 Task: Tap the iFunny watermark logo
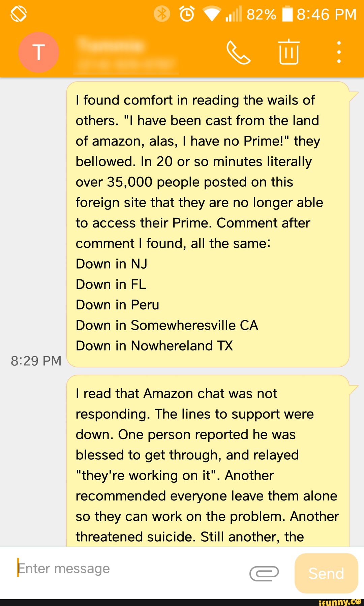point(340,602)
